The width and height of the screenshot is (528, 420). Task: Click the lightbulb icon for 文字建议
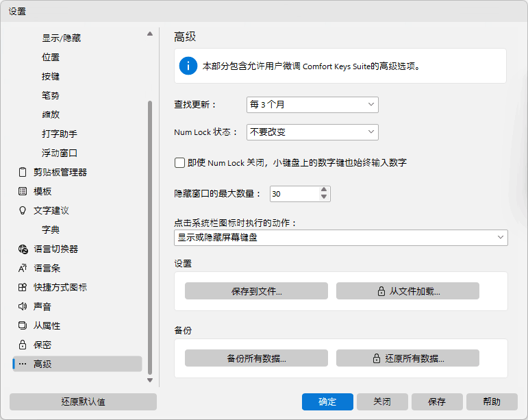(23, 210)
